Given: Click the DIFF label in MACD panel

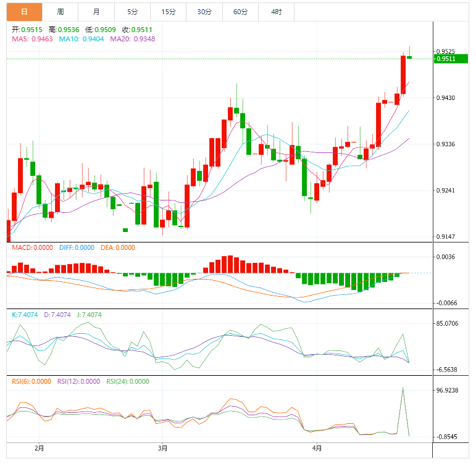Looking at the screenshot, I should [77, 247].
